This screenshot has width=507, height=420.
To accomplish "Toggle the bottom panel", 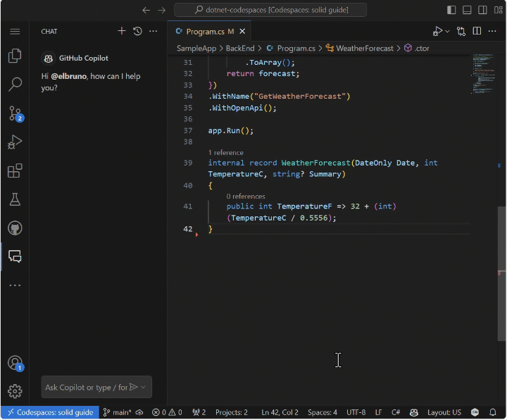I will [467, 10].
